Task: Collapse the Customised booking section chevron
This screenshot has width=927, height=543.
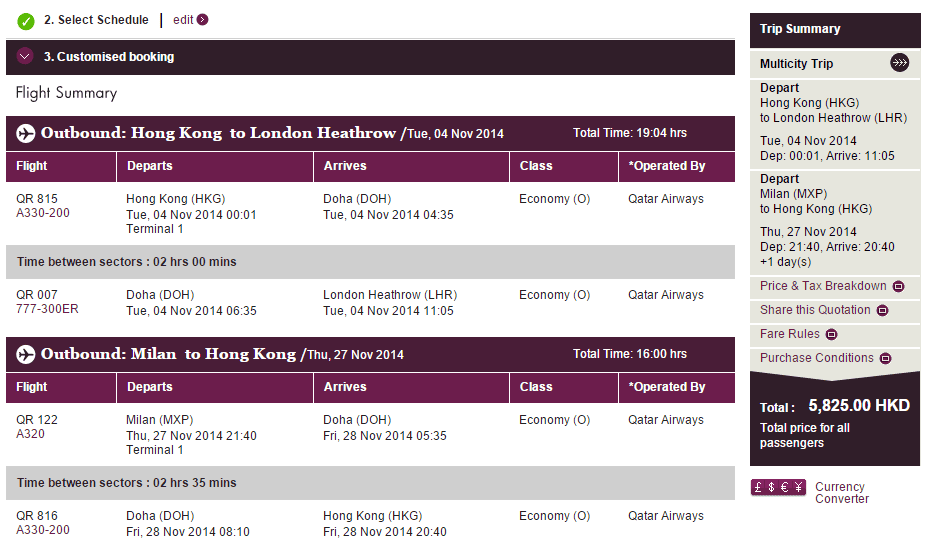Action: [25, 57]
